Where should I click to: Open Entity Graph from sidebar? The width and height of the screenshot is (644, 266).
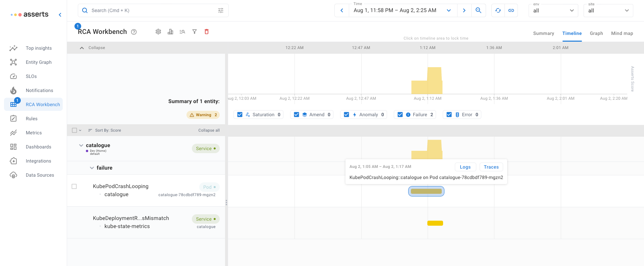[39, 62]
